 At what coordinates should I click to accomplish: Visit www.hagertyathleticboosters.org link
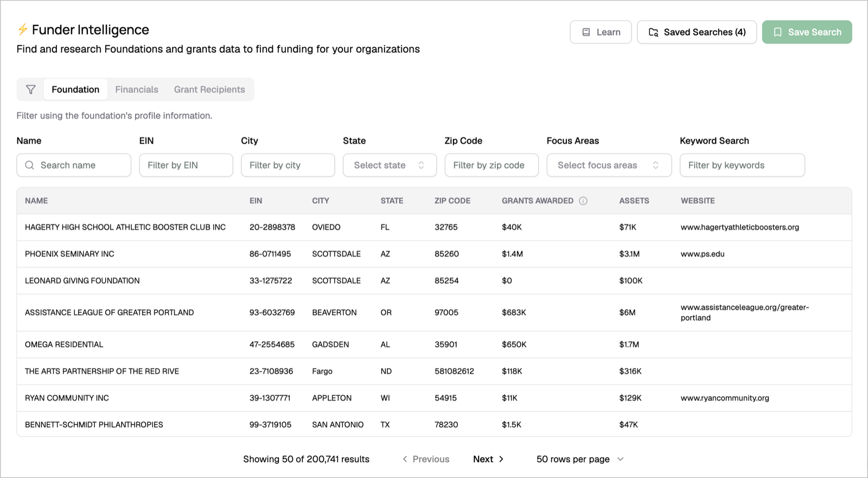(740, 227)
